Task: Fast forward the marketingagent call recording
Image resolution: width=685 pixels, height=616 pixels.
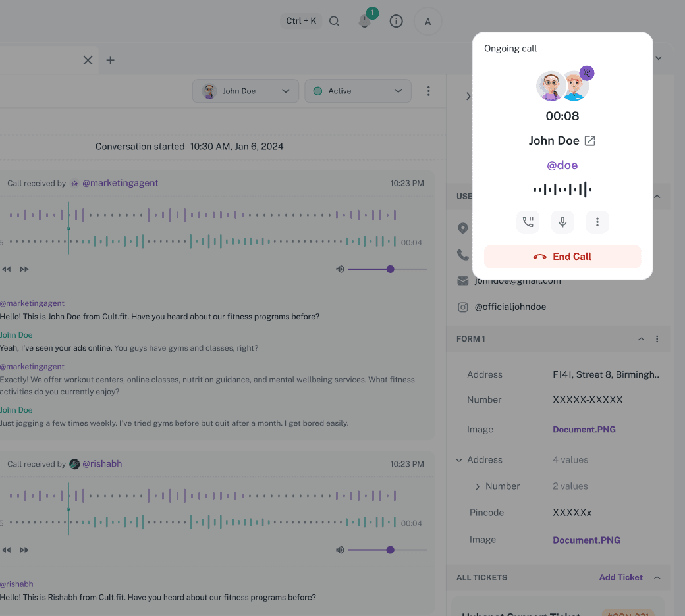Action: (x=24, y=269)
